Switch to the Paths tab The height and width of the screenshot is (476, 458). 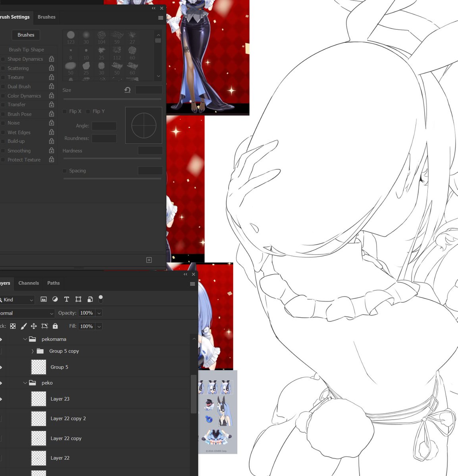53,283
